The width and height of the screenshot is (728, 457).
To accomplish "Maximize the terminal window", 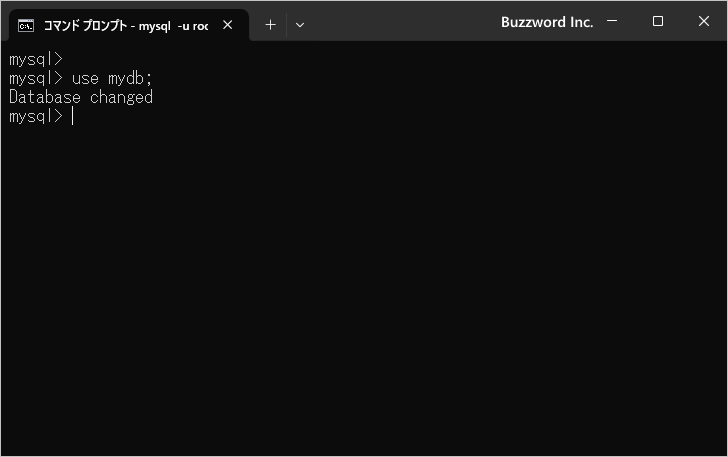I will tap(657, 21).
